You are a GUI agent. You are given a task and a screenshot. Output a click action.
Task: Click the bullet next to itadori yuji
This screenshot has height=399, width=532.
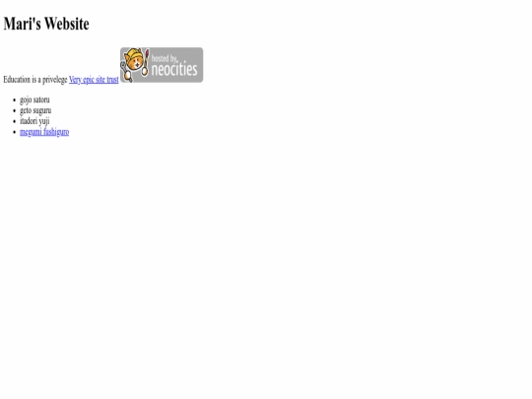(x=14, y=121)
